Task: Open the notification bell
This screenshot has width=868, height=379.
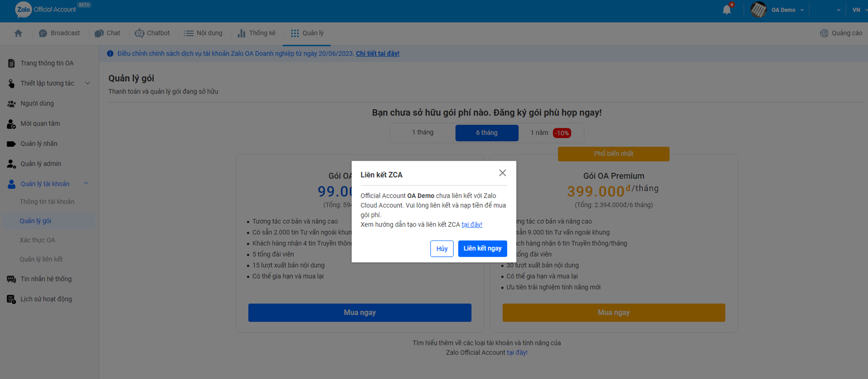Action: (x=727, y=10)
